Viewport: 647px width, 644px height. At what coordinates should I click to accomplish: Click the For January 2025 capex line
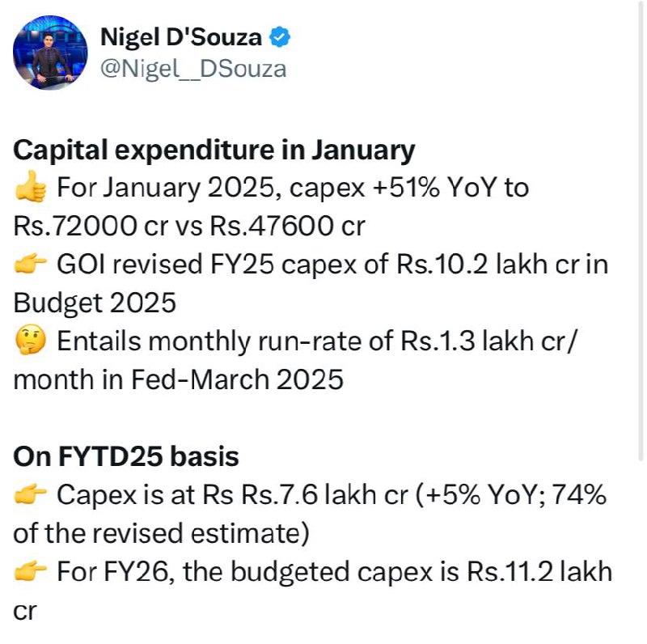293,188
